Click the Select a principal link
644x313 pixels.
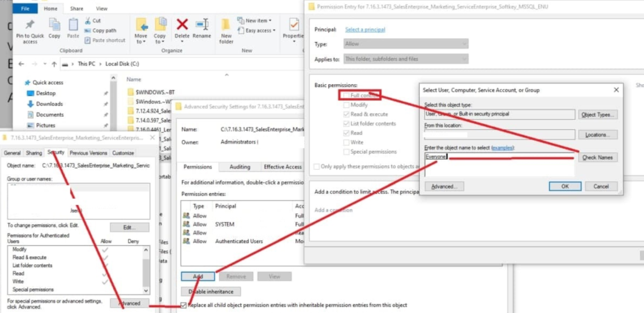[365, 30]
